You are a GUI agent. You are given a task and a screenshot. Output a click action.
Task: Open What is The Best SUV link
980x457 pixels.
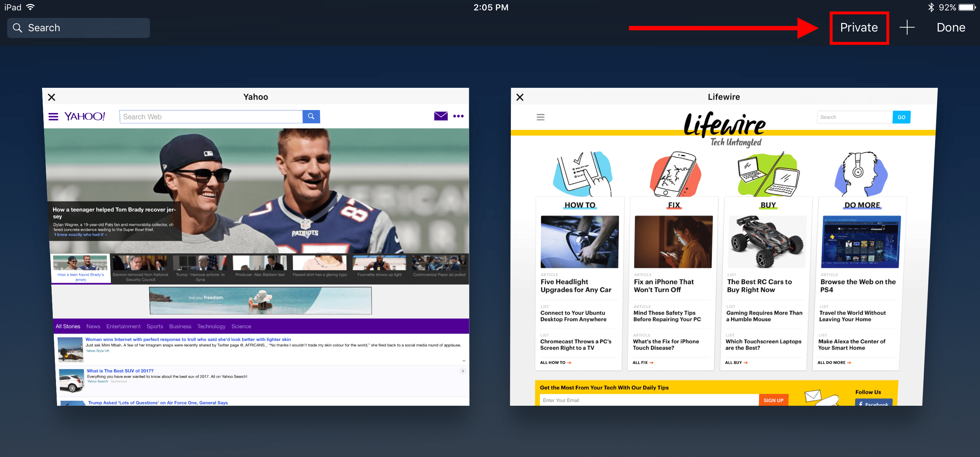(x=120, y=371)
